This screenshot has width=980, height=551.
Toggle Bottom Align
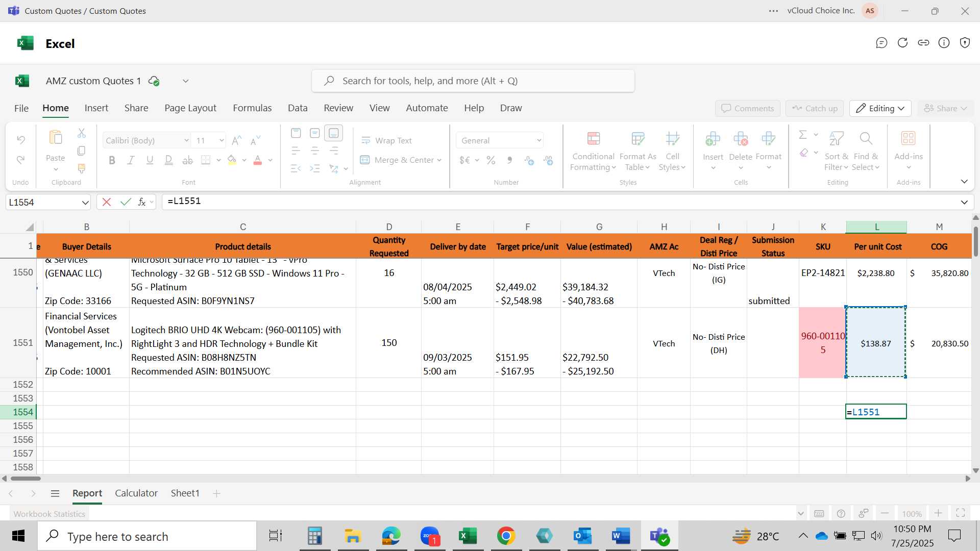[x=334, y=133]
